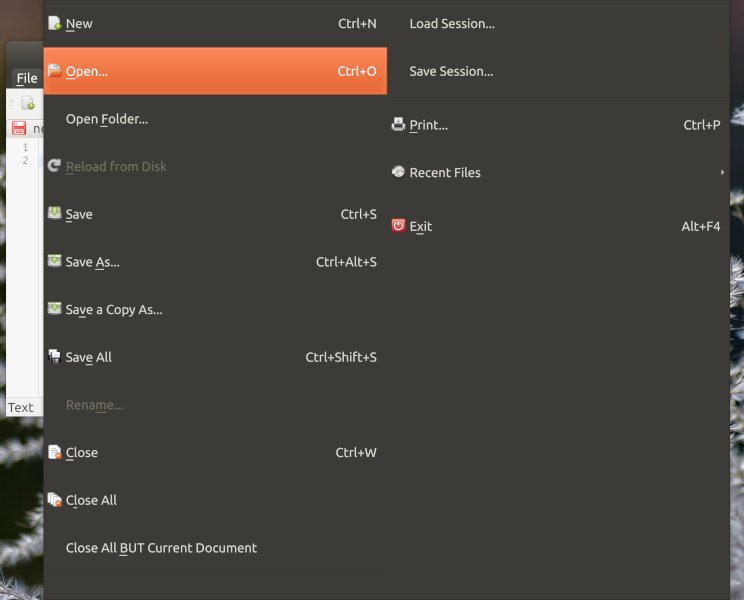Click the New document icon in menu
Image resolution: width=744 pixels, height=600 pixels.
click(55, 23)
